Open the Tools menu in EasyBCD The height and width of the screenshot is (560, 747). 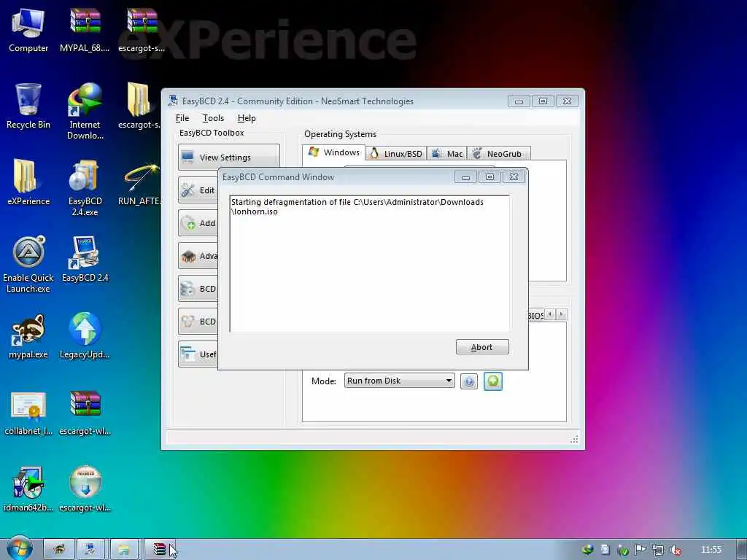pyautogui.click(x=213, y=118)
